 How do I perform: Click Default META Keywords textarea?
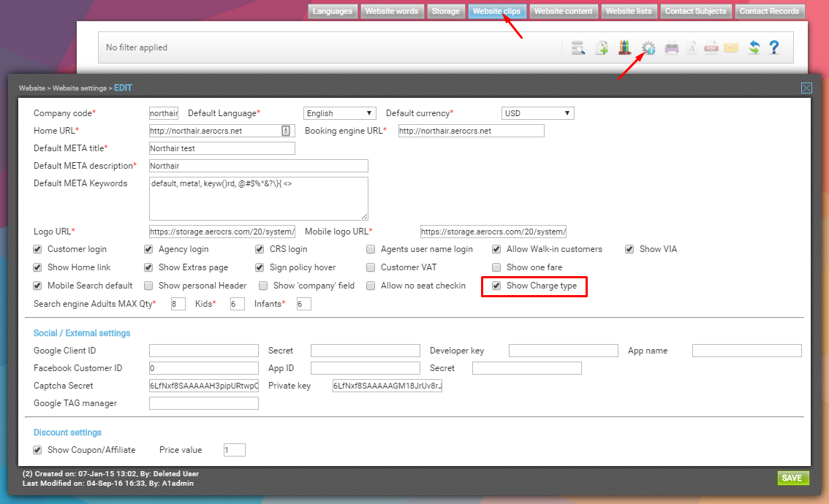pyautogui.click(x=259, y=199)
